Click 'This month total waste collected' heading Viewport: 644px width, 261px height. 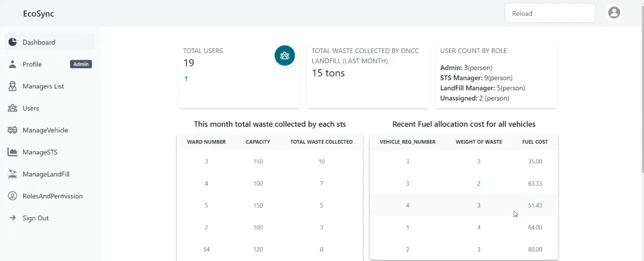[x=270, y=124]
